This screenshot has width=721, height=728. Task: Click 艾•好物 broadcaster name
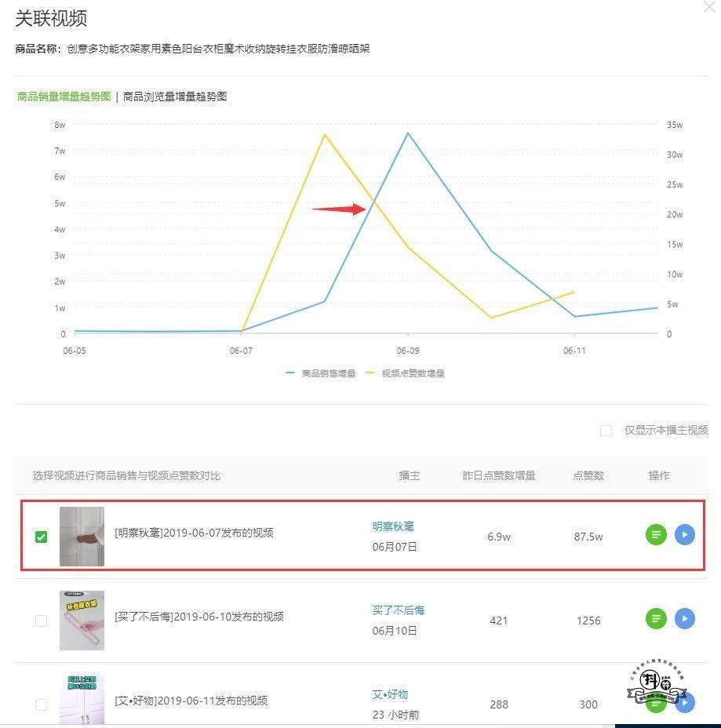pyautogui.click(x=390, y=694)
